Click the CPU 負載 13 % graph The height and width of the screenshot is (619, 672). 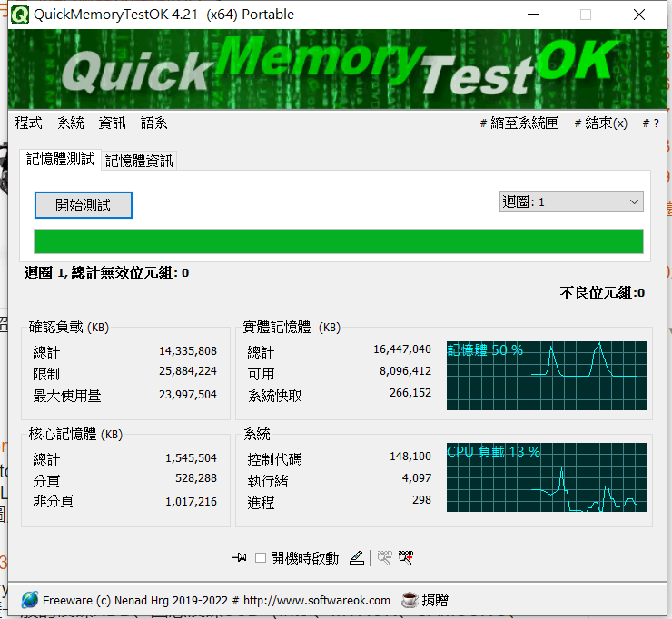[x=547, y=477]
